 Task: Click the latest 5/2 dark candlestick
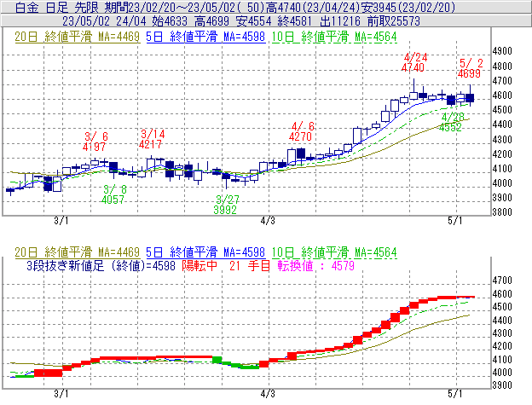click(x=470, y=98)
